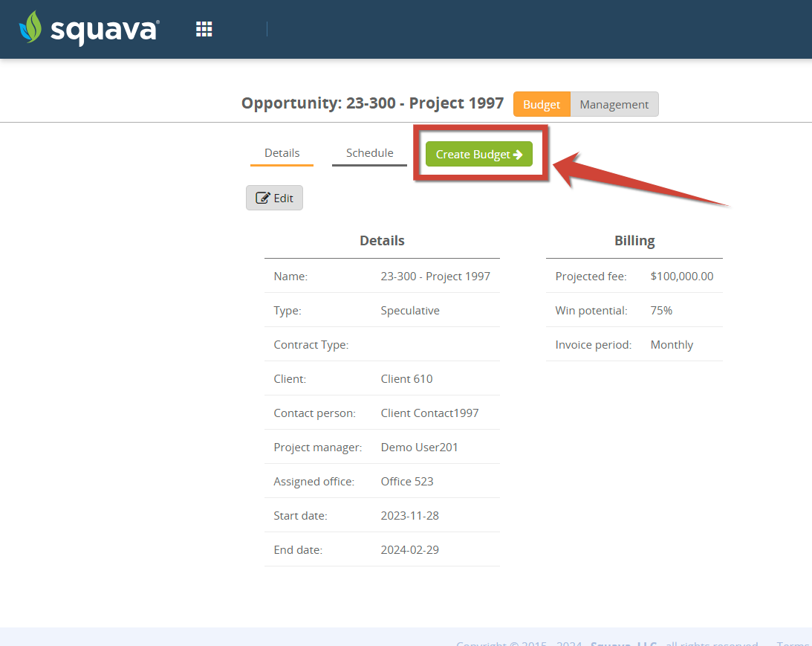Click the opportunity title heading
812x646 pixels.
pos(372,103)
